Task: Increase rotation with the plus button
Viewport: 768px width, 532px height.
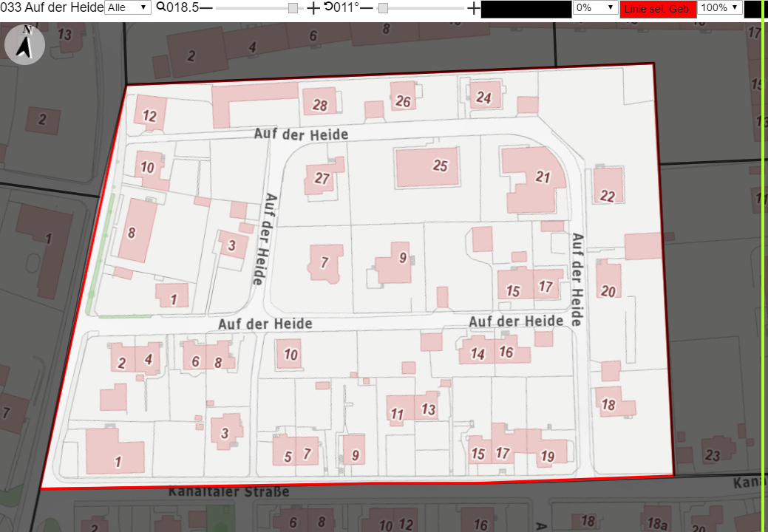Action: 474,8
